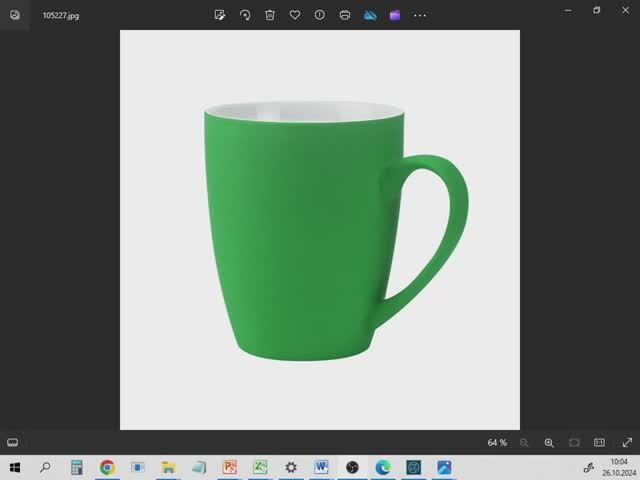Minimize the Photos window

coord(568,11)
